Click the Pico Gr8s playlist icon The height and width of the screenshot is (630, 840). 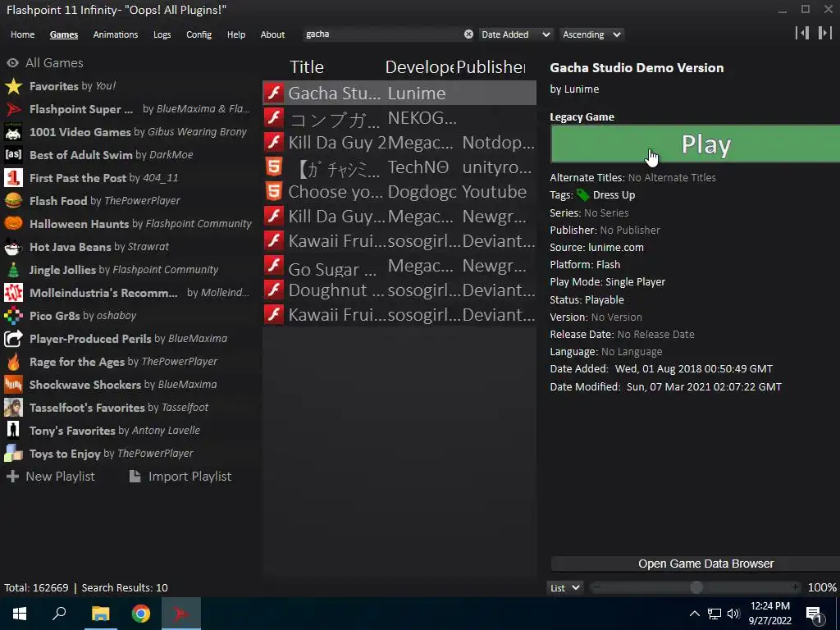click(x=13, y=316)
